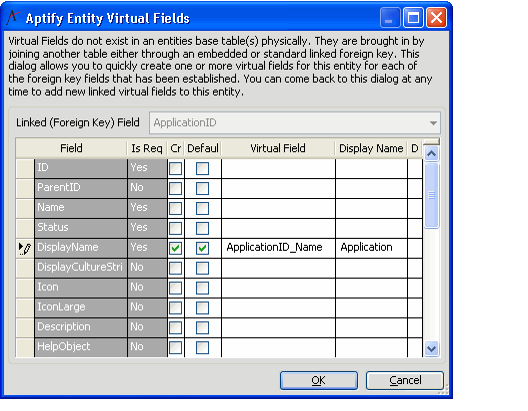Select the Icon field cell
The image size is (528, 411).
80,288
